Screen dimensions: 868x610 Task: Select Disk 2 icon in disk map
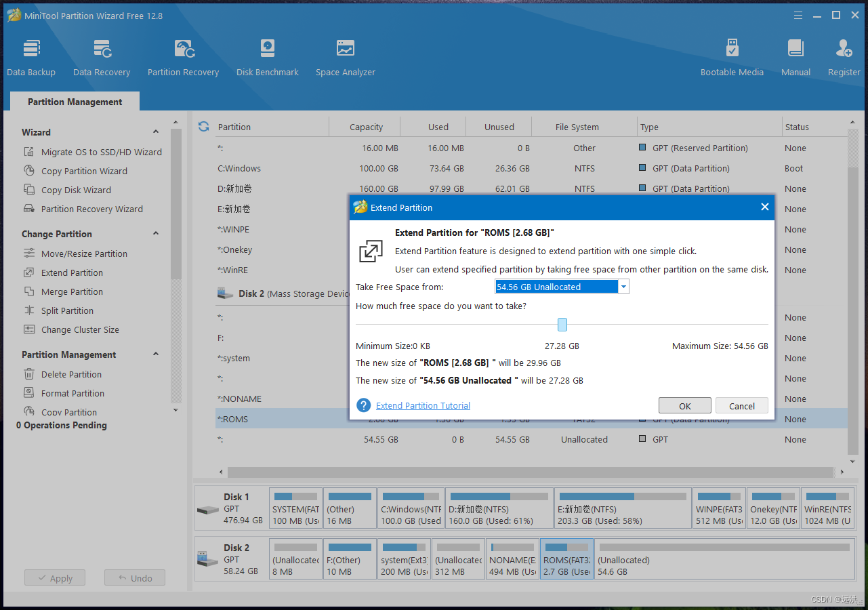tap(207, 560)
